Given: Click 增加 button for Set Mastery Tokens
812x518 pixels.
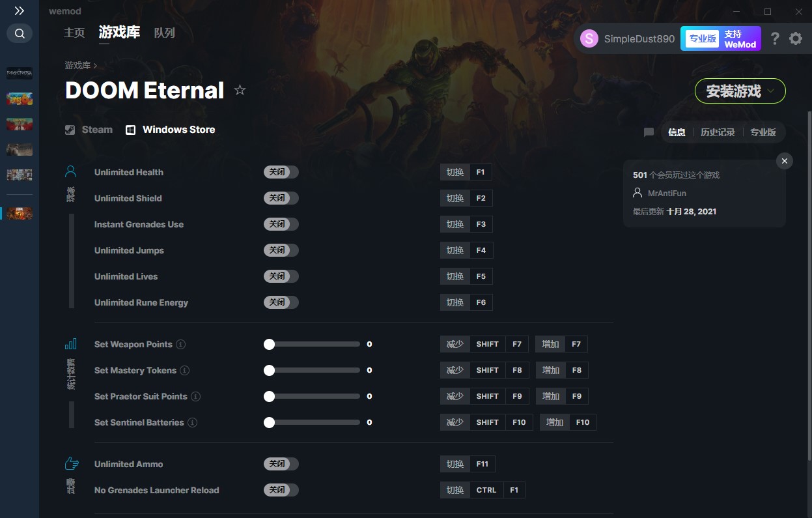Looking at the screenshot, I should 551,370.
